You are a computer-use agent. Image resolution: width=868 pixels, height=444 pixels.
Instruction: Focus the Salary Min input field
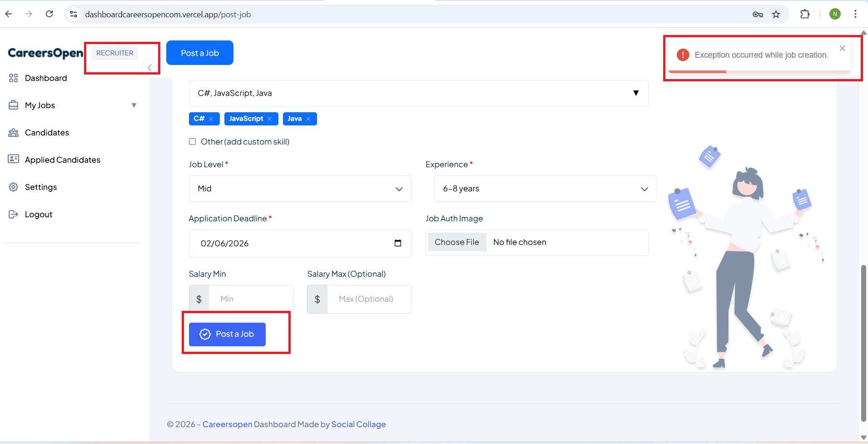pos(250,299)
